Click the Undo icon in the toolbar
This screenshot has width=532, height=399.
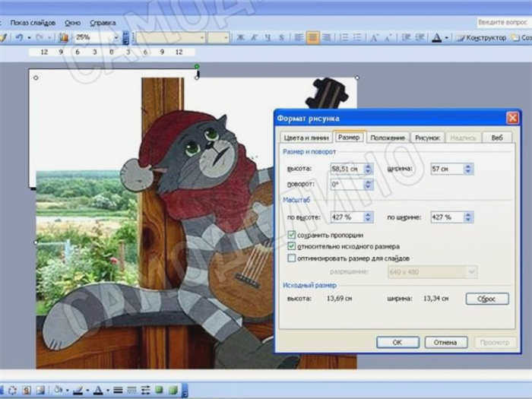click(19, 37)
